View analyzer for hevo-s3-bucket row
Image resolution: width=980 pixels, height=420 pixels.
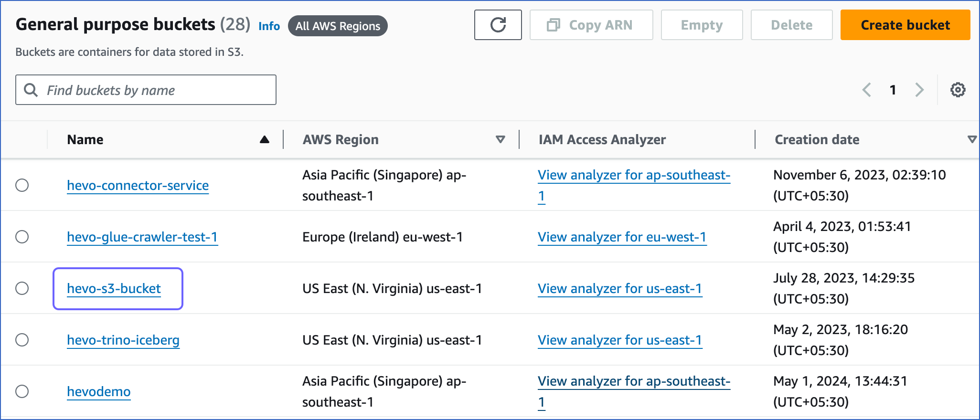point(620,288)
